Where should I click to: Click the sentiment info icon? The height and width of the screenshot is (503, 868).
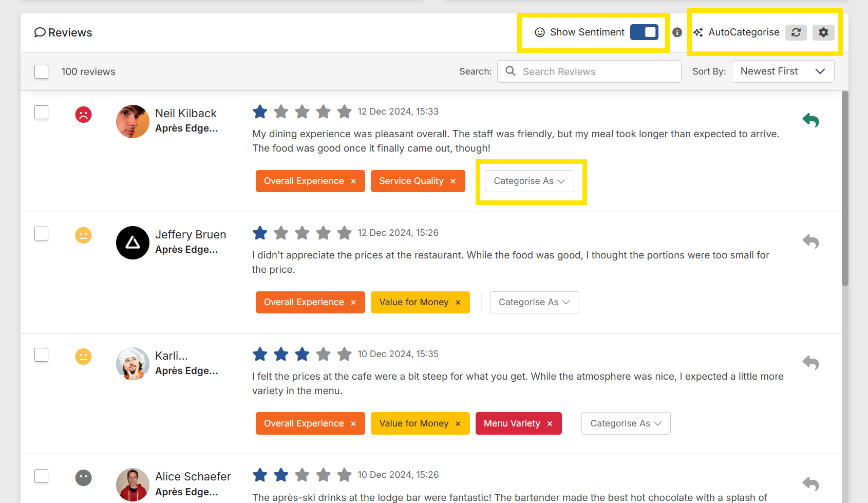click(677, 32)
